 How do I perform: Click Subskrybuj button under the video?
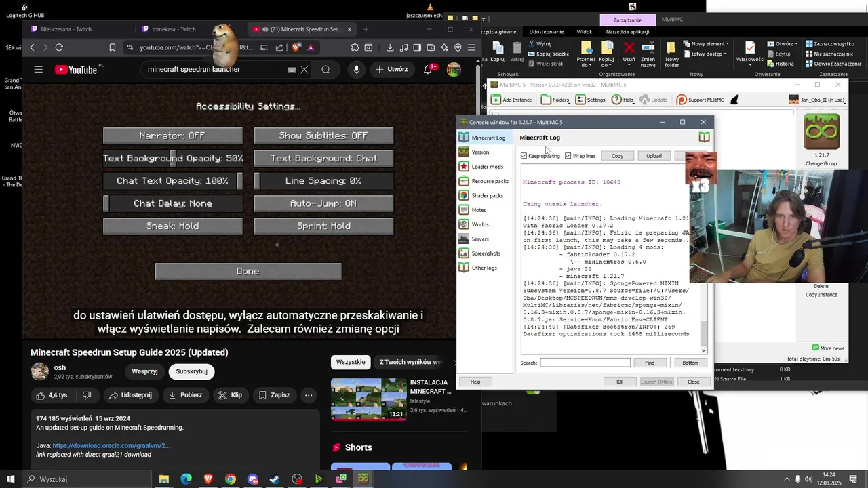(191, 371)
